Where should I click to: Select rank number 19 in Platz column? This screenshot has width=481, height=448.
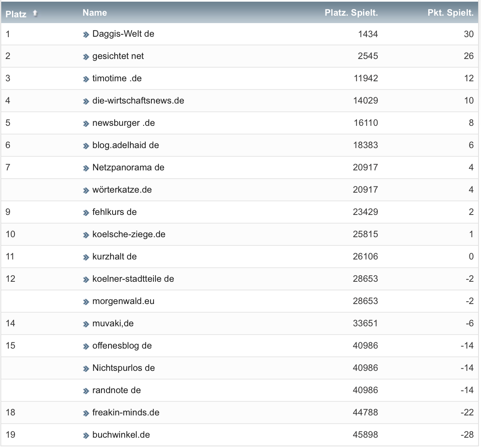coord(10,435)
